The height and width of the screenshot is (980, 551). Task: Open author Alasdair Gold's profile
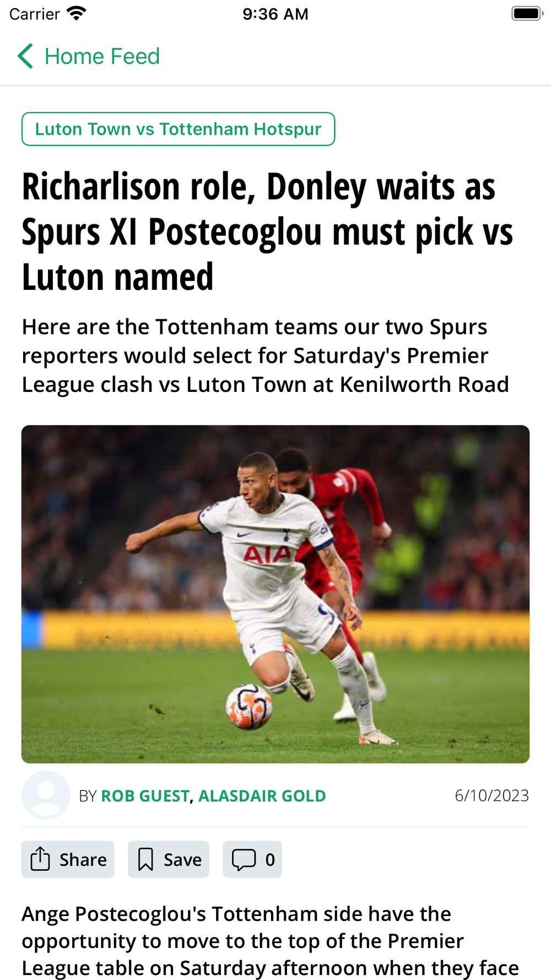coord(262,795)
